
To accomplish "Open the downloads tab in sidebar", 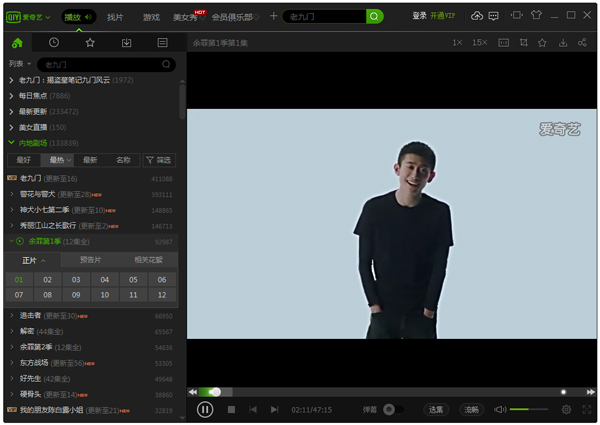I will 126,42.
